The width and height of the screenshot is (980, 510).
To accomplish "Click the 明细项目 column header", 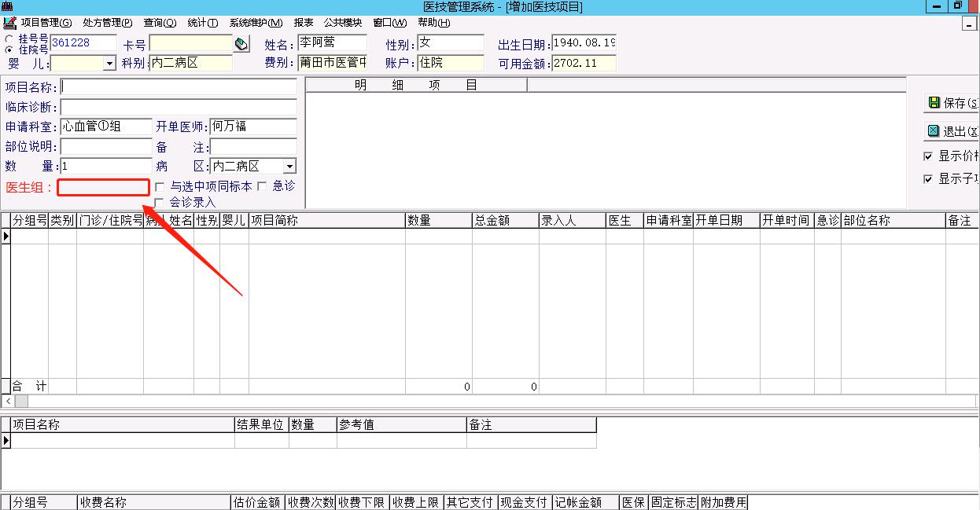I will [x=416, y=85].
